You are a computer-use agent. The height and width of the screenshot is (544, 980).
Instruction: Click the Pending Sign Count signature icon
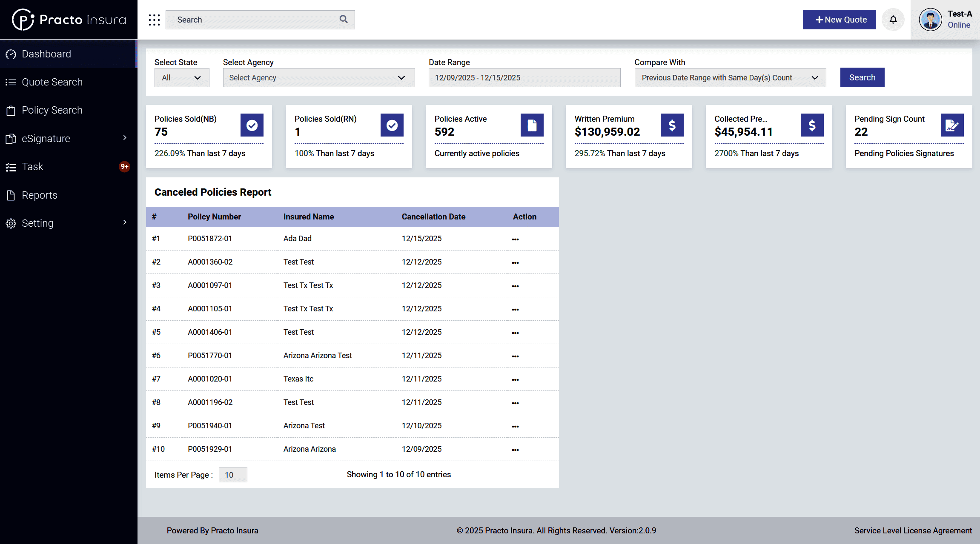click(952, 125)
